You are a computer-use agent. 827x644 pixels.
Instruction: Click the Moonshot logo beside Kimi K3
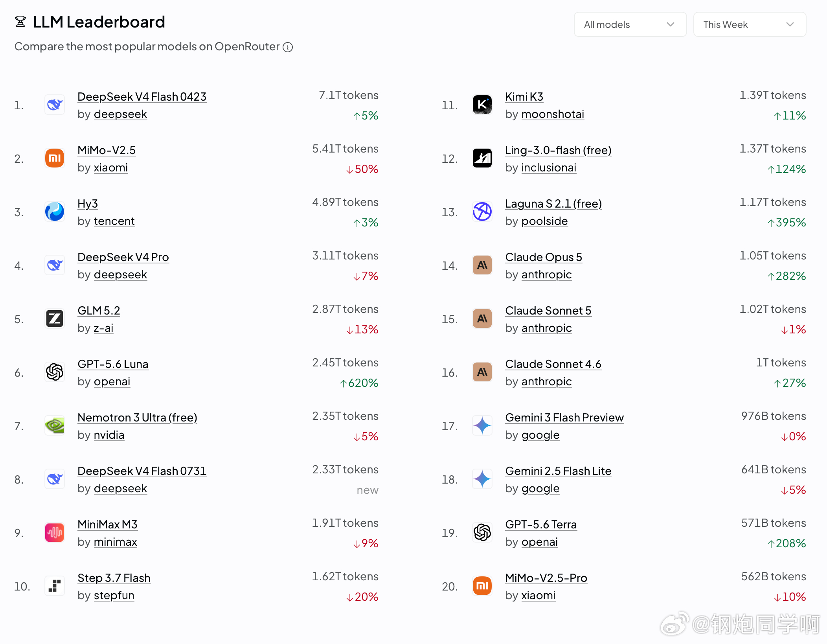click(x=482, y=105)
